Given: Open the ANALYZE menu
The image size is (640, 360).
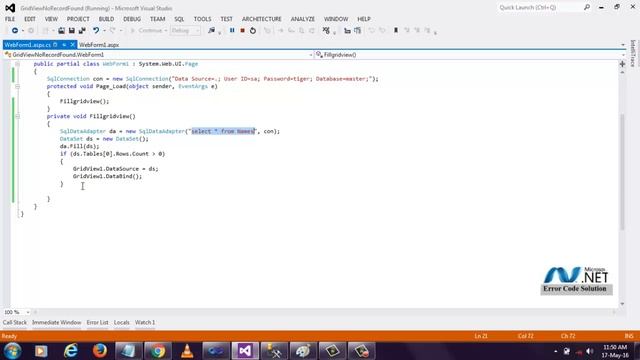Looking at the screenshot, I should pyautogui.click(x=302, y=19).
